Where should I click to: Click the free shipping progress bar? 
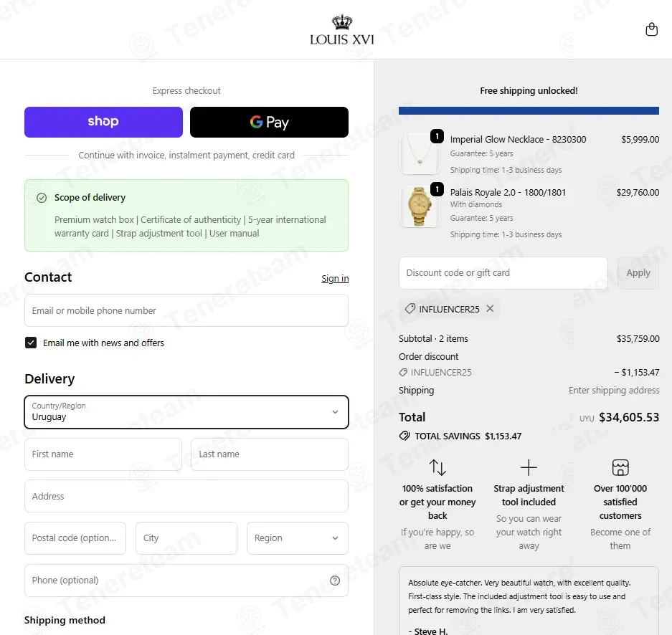(x=529, y=110)
